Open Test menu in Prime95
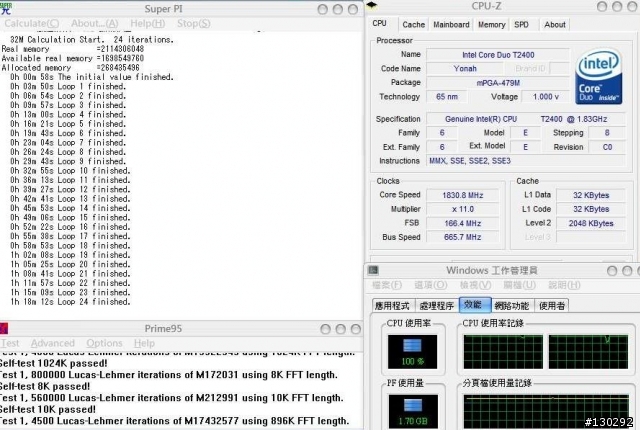This screenshot has width=640, height=430. [10, 343]
